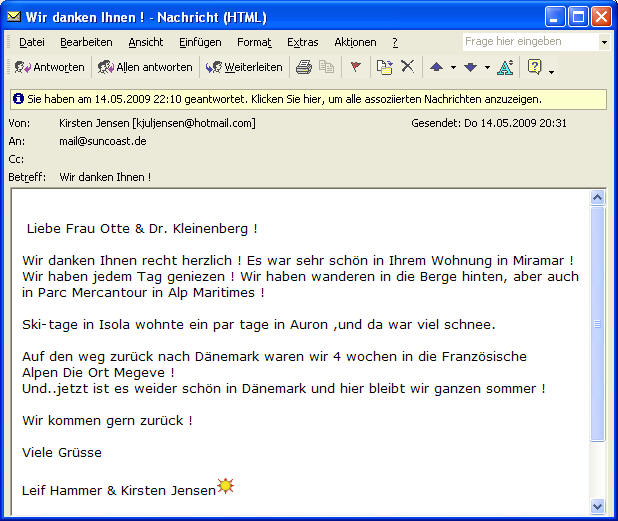This screenshot has width=618, height=521.
Task: Open the help search box dropdown arrow
Action: (x=603, y=42)
